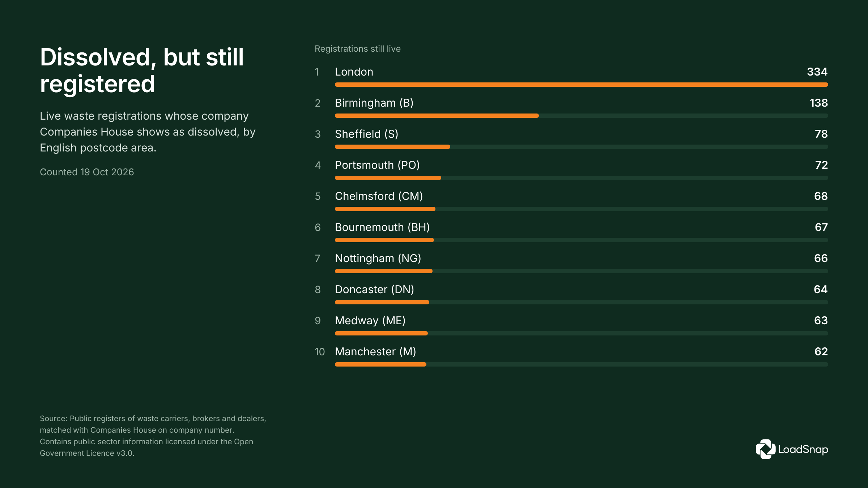Click the Birmingham orange bar
This screenshot has width=868, height=488.
tap(437, 116)
